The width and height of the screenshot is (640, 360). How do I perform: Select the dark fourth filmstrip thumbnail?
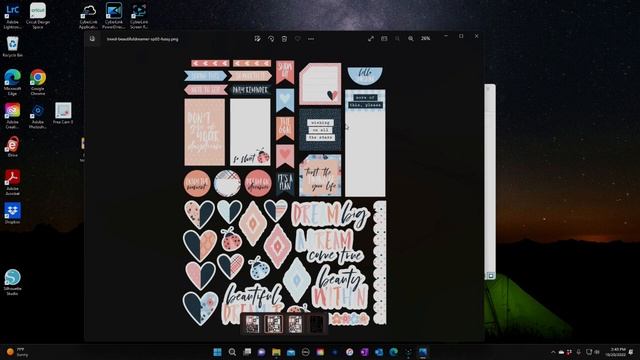[316, 324]
